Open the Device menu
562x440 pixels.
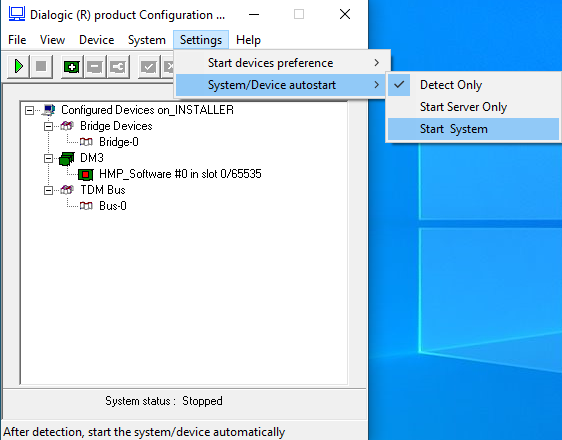click(96, 40)
